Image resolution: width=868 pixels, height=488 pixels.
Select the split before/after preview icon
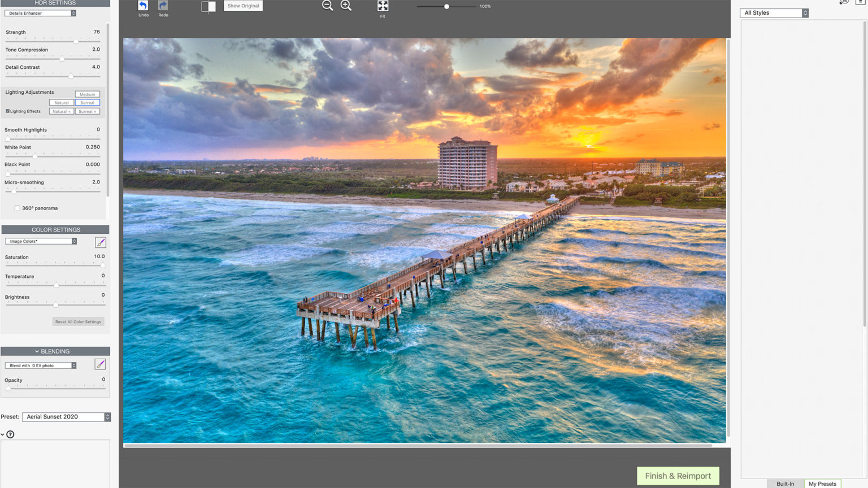click(208, 6)
